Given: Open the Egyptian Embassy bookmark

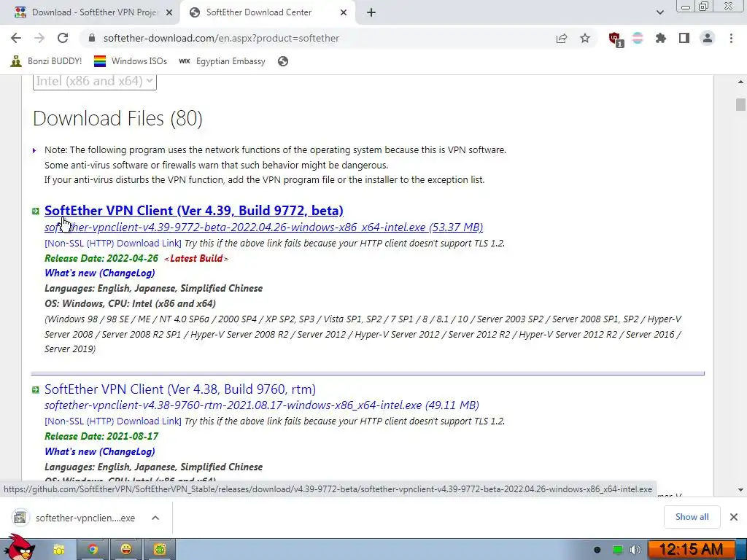Looking at the screenshot, I should (x=222, y=61).
